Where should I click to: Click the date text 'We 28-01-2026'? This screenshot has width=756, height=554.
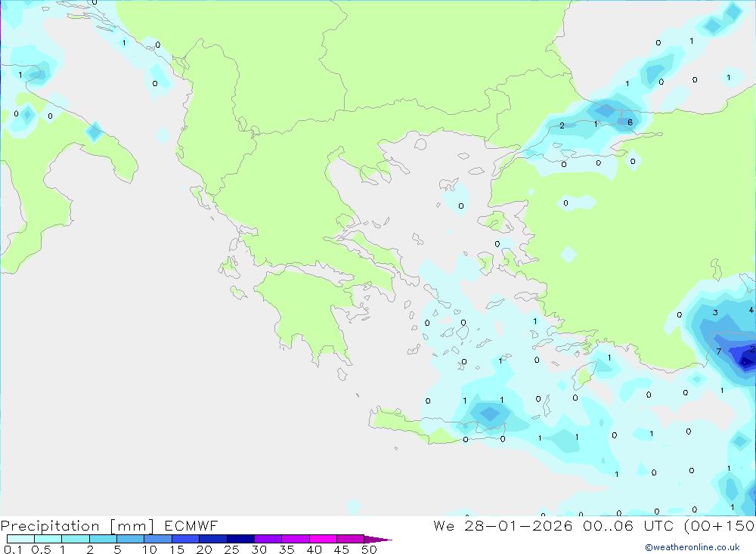point(503,525)
